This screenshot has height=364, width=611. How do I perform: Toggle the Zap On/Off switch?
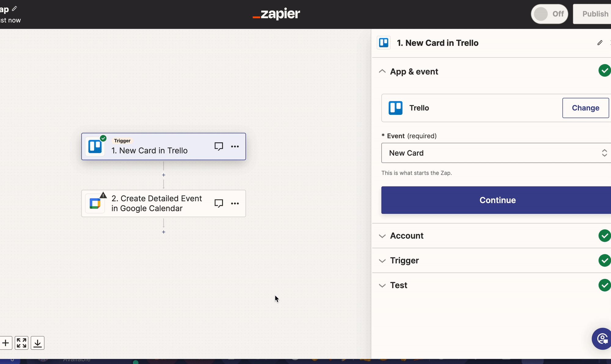point(549,14)
